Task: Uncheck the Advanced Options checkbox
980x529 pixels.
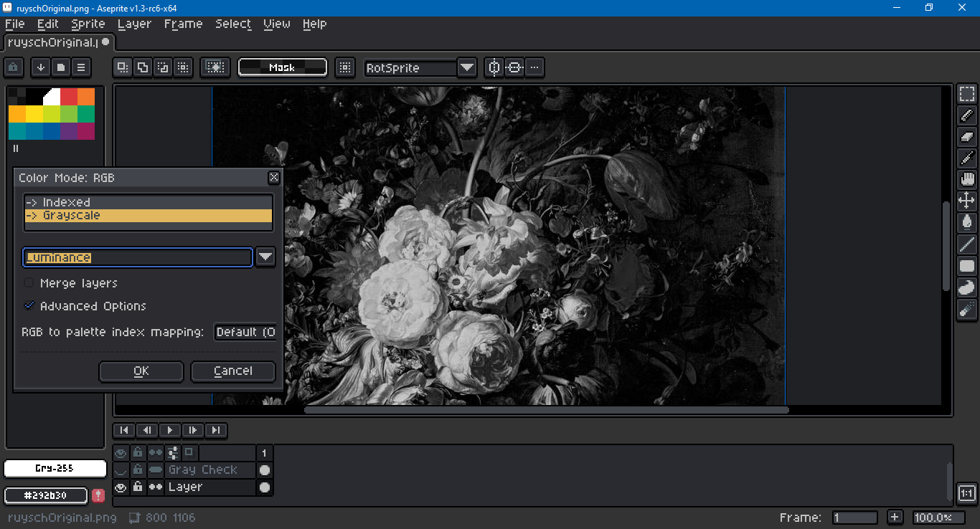Action: (x=29, y=306)
